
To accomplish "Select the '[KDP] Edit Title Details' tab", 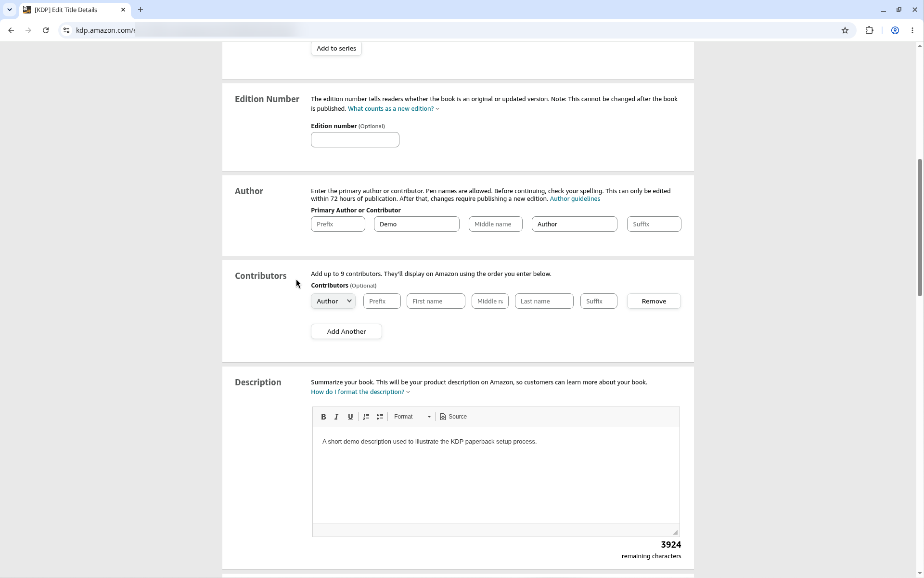I will click(x=75, y=10).
